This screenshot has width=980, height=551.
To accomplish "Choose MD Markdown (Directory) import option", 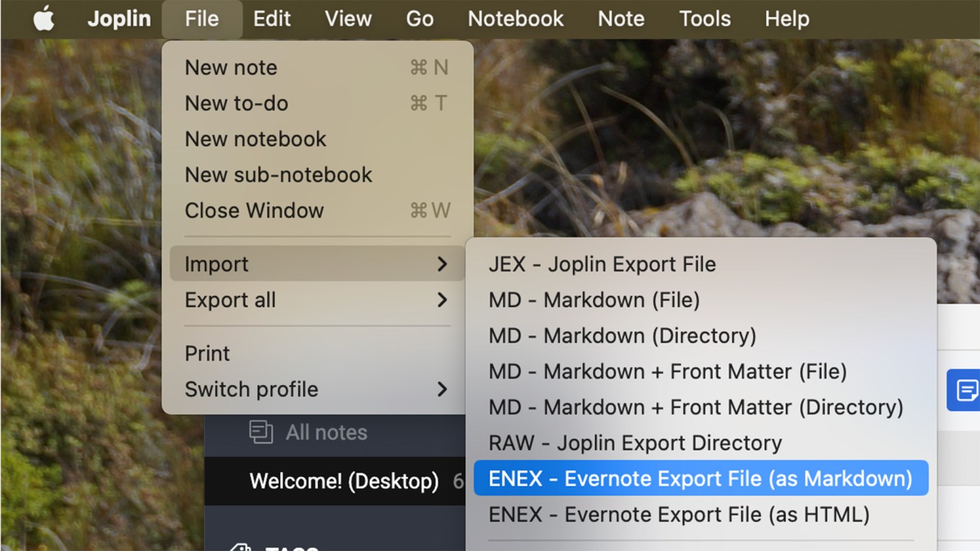I will pyautogui.click(x=622, y=335).
